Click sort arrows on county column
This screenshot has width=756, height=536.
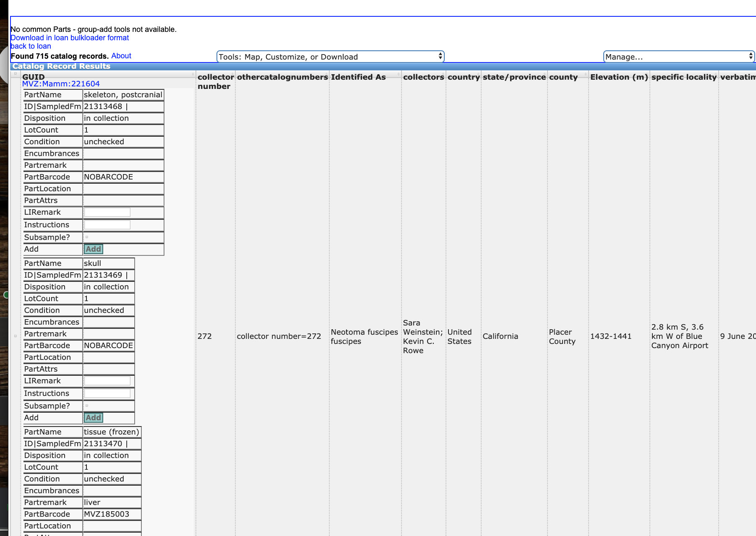586,74
